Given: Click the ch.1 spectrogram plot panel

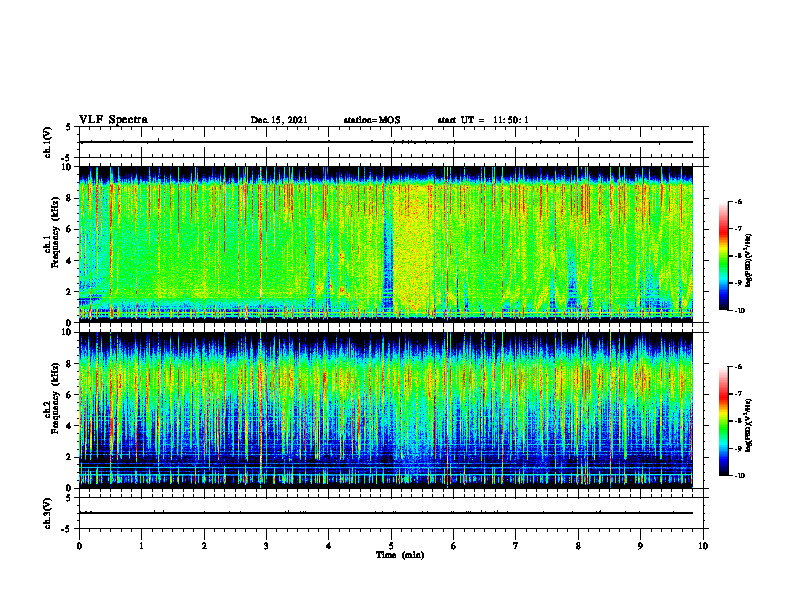Looking at the screenshot, I should pos(386,244).
